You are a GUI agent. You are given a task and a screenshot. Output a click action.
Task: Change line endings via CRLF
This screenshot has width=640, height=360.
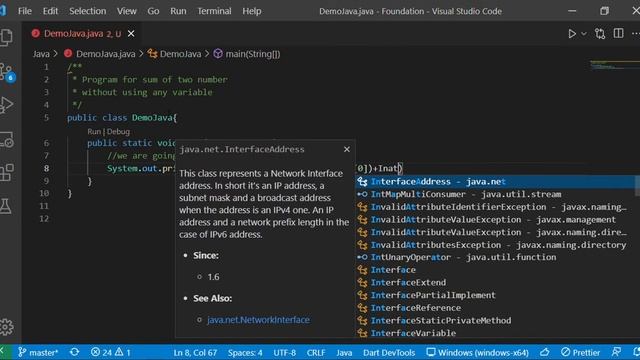tap(316, 352)
